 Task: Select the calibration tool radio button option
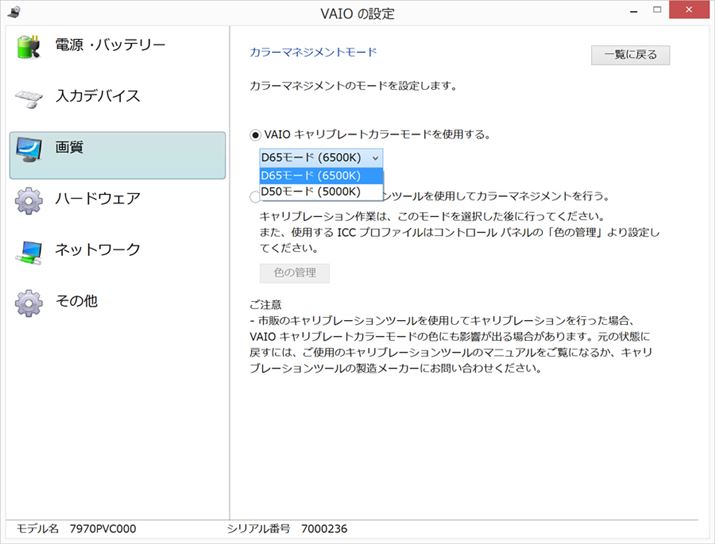point(254,197)
